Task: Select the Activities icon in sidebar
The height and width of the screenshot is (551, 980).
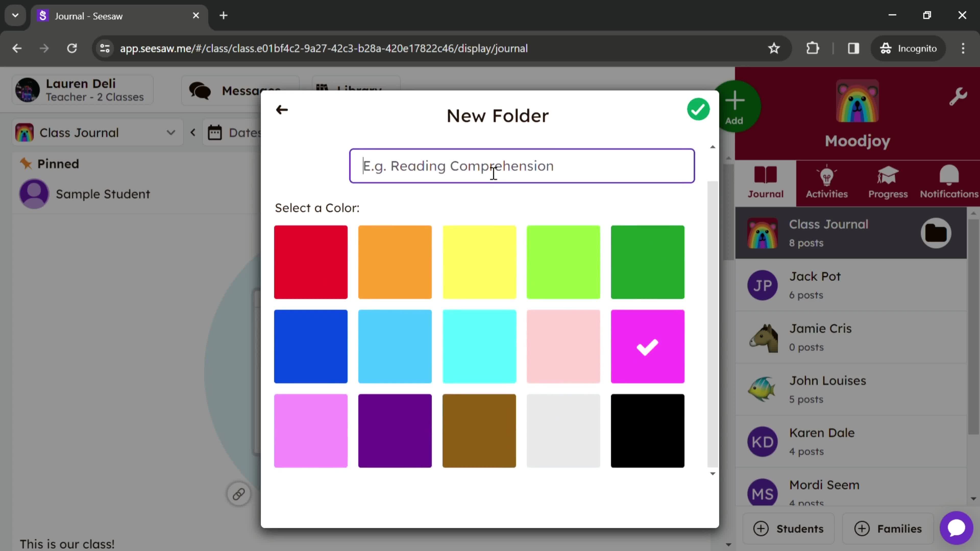Action: tap(827, 182)
